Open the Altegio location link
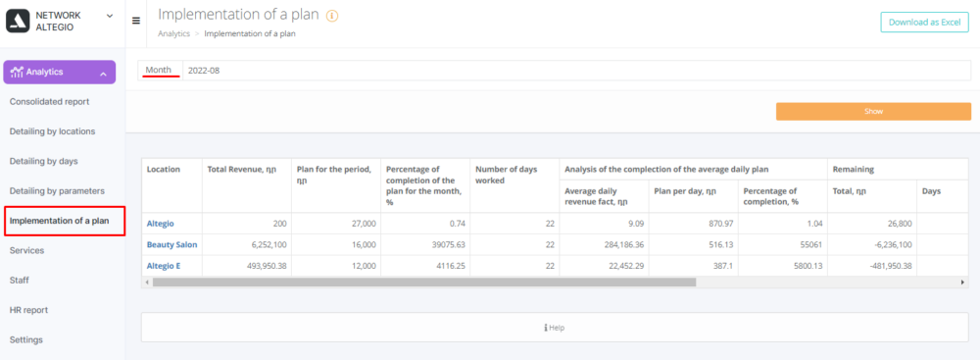 [160, 224]
